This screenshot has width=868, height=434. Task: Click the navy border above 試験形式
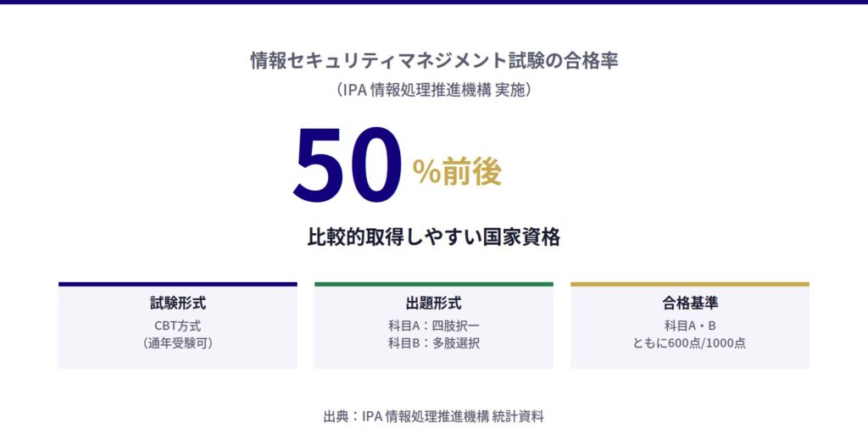178,284
